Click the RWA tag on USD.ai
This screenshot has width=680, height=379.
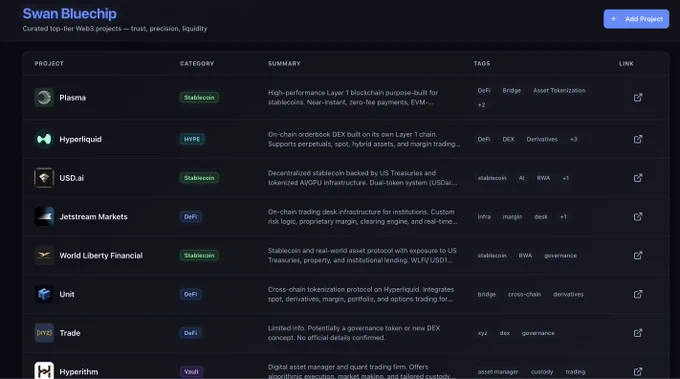pos(543,178)
